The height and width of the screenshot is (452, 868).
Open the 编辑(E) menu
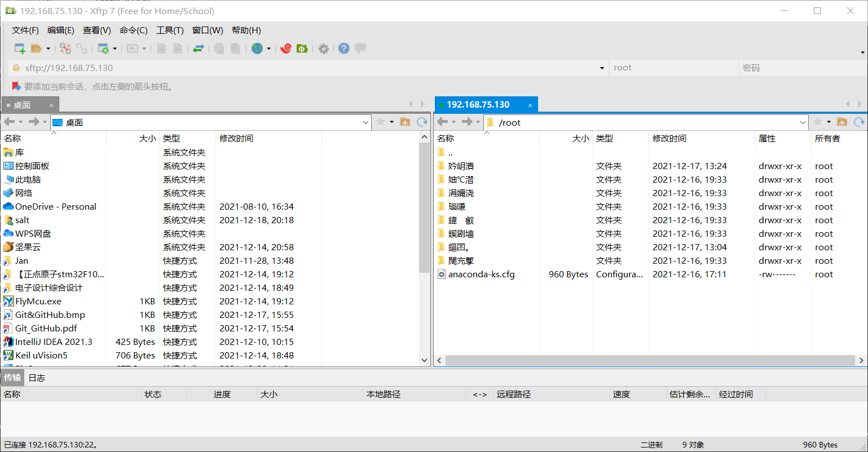click(x=61, y=30)
